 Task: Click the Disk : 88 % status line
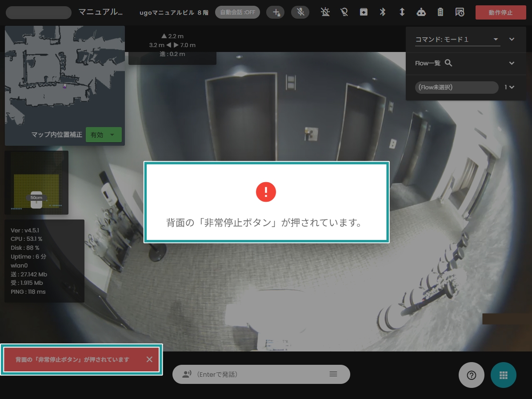click(25, 247)
